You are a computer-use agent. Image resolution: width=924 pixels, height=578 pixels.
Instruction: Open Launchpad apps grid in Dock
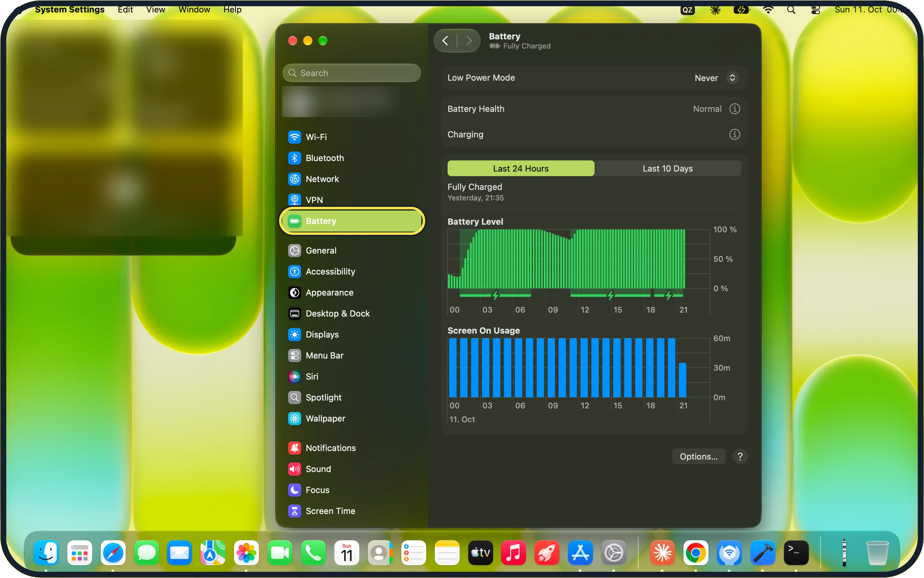[79, 553]
